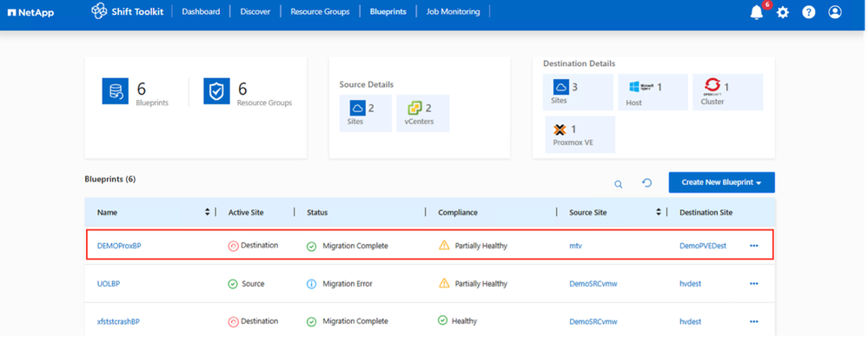
Task: Refresh the blueprints list
Action: (646, 182)
